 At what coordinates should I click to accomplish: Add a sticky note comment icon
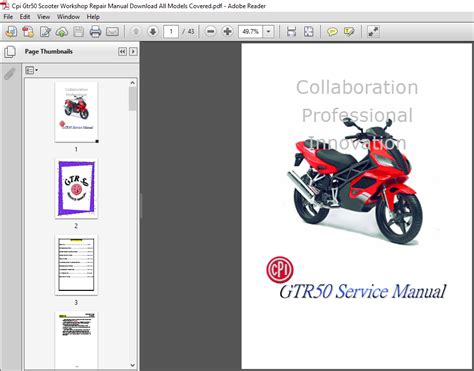click(x=332, y=32)
